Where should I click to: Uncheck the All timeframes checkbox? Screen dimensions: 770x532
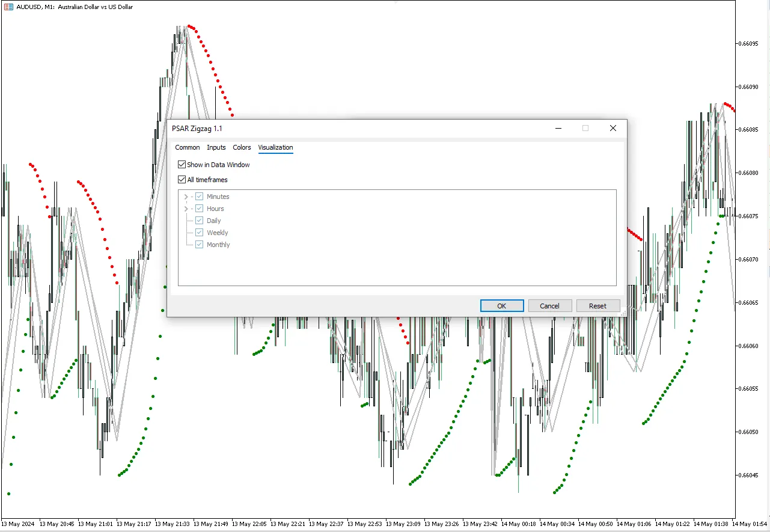coord(182,180)
